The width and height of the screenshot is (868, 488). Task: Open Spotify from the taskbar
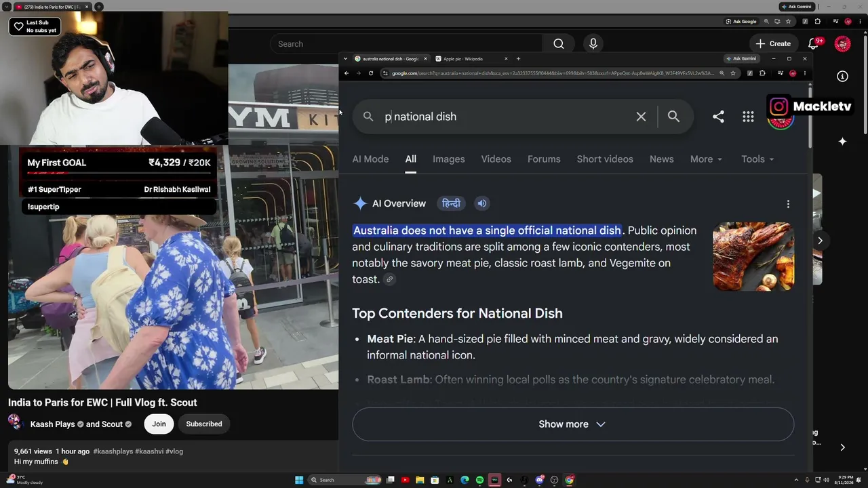[x=479, y=480]
